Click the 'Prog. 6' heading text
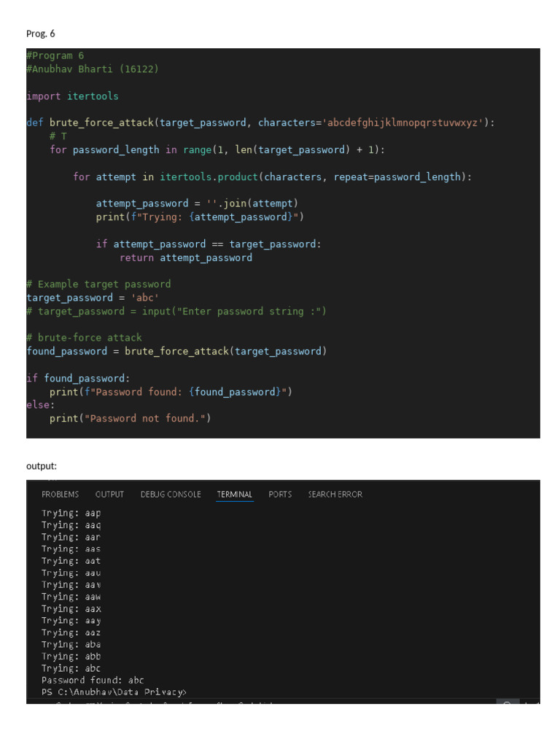560x747 pixels. coord(41,34)
